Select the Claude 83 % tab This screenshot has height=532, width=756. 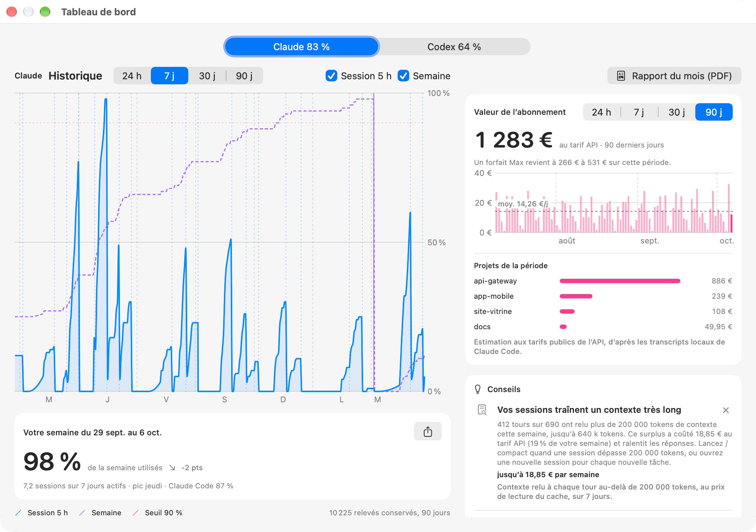coord(302,47)
